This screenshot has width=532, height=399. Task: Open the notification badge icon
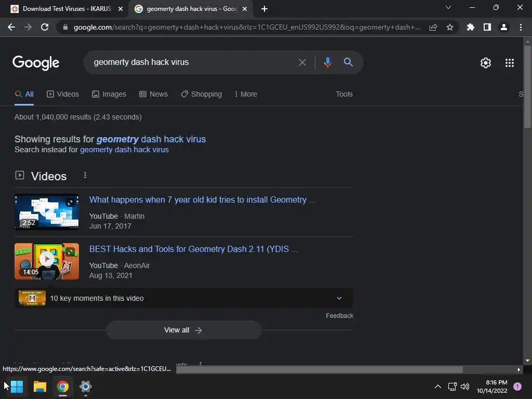click(x=517, y=387)
